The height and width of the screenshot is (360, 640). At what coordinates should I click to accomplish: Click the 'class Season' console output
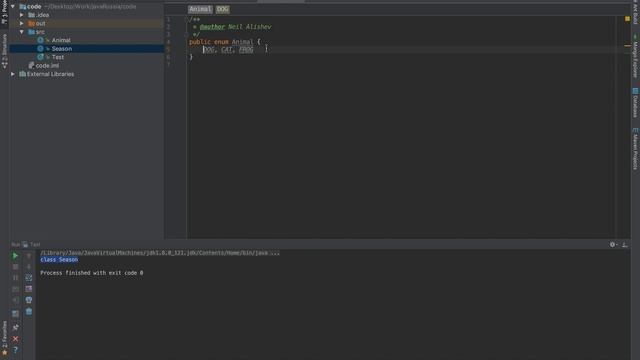pyautogui.click(x=59, y=260)
